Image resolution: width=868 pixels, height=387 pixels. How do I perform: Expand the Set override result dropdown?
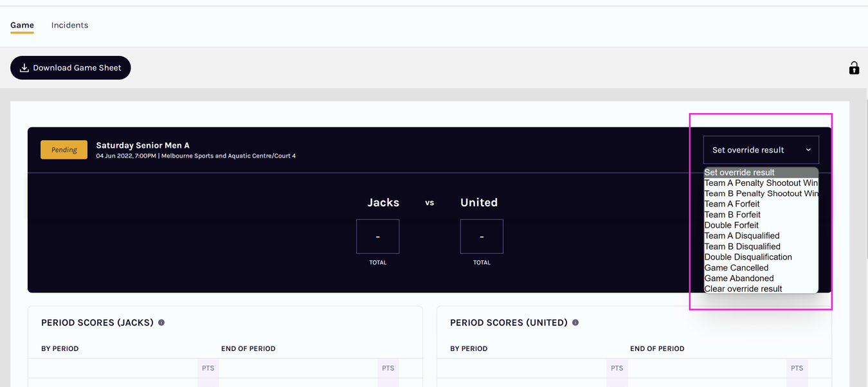click(760, 150)
